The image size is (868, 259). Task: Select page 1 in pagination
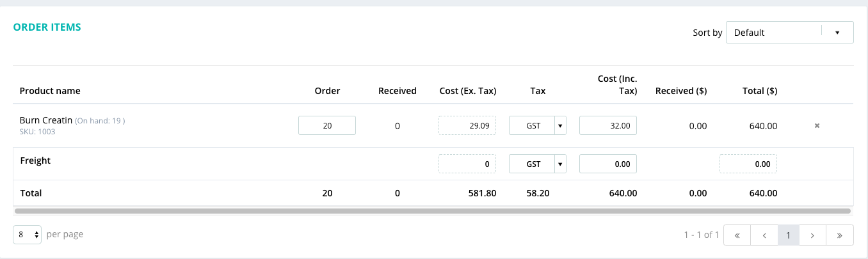789,235
